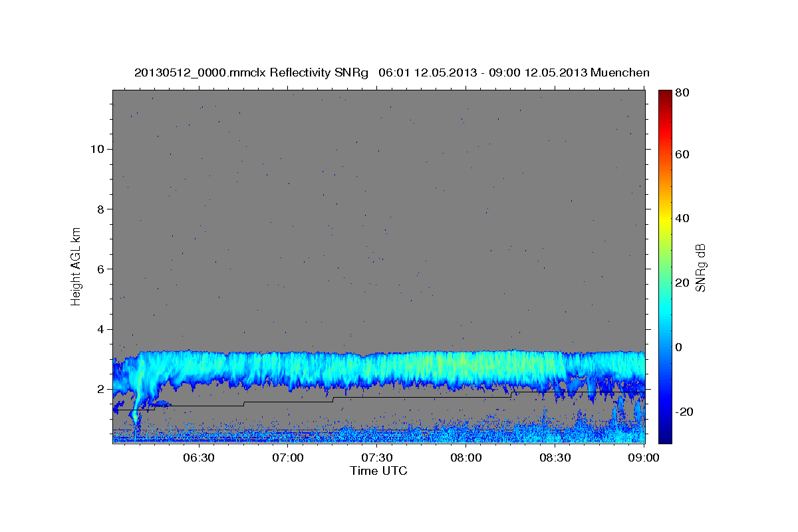Click the '07:00' time tick label
Viewport: 798px width, 532px height.
(x=288, y=458)
